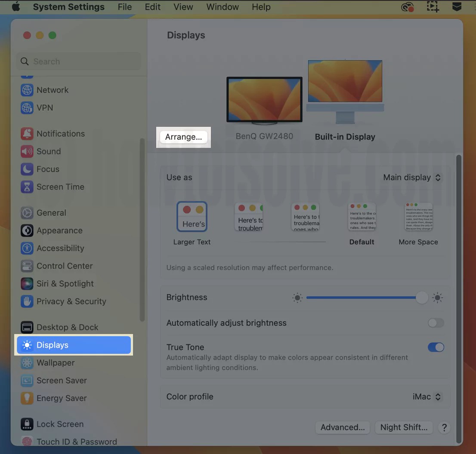Click Help in the menu bar

click(x=261, y=7)
